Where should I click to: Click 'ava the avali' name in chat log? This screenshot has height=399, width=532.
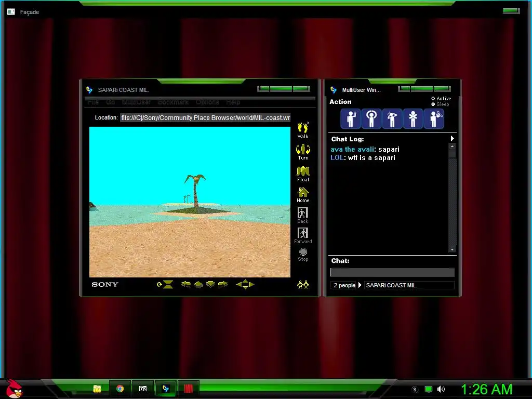352,149
